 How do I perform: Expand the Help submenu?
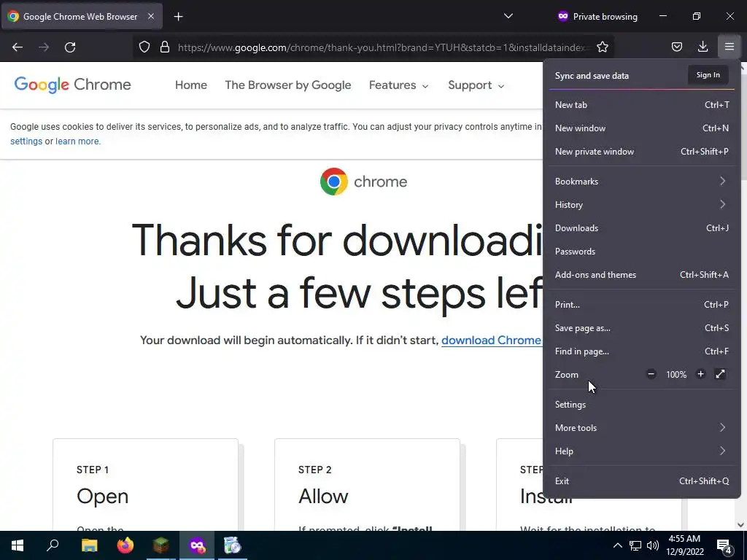point(642,451)
